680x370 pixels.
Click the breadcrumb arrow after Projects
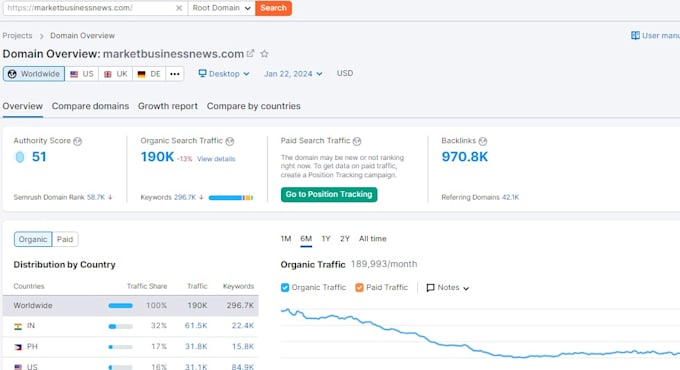click(42, 36)
